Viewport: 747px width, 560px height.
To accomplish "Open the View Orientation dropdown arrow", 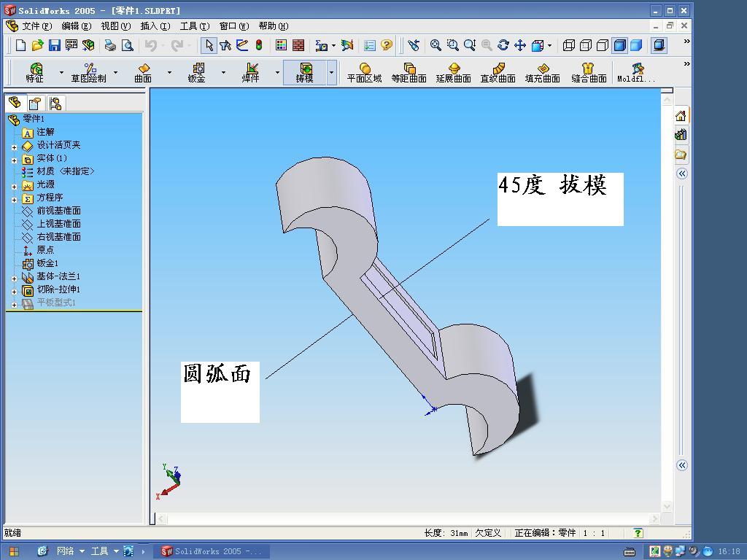I will point(549,45).
